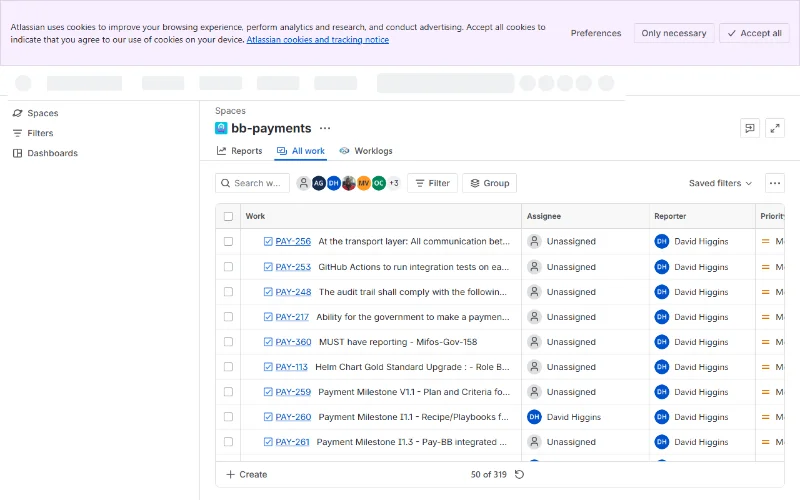Open Atlassian cookies and tracking notice

click(x=317, y=40)
